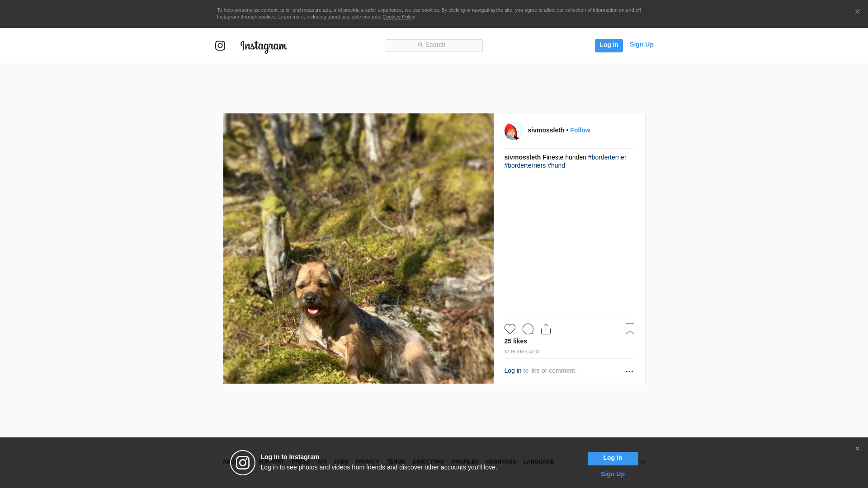Click the Instagram wordmark logo
This screenshot has height=488, width=868.
click(264, 46)
